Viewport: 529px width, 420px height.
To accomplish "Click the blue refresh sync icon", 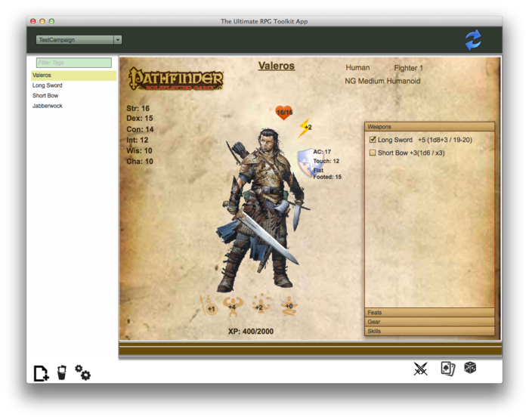I will (x=473, y=40).
